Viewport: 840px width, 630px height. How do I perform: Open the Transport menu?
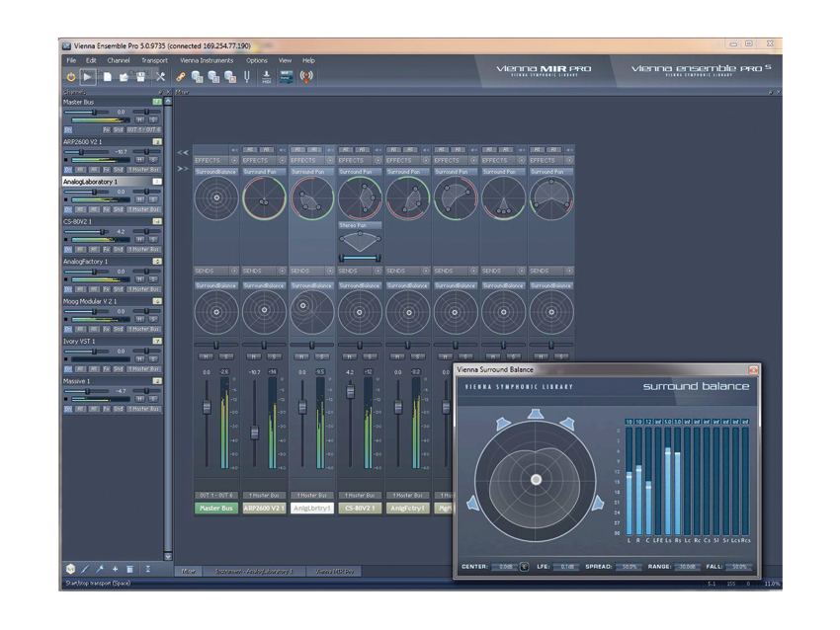[154, 60]
